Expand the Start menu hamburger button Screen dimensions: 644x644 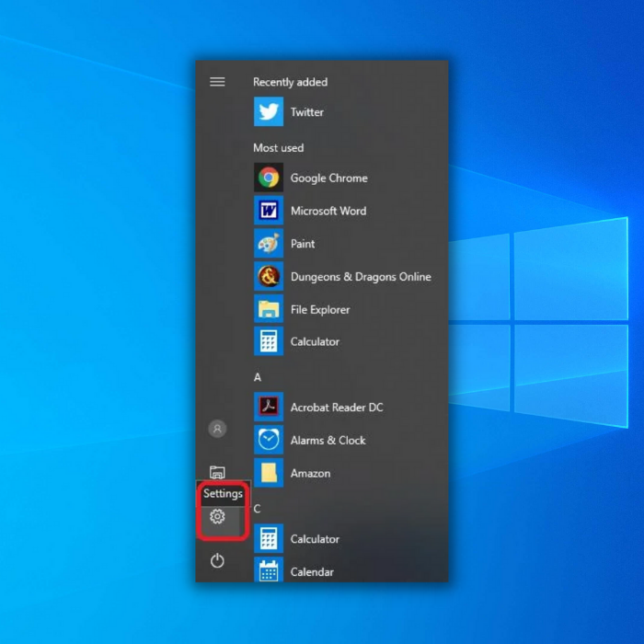(x=217, y=82)
